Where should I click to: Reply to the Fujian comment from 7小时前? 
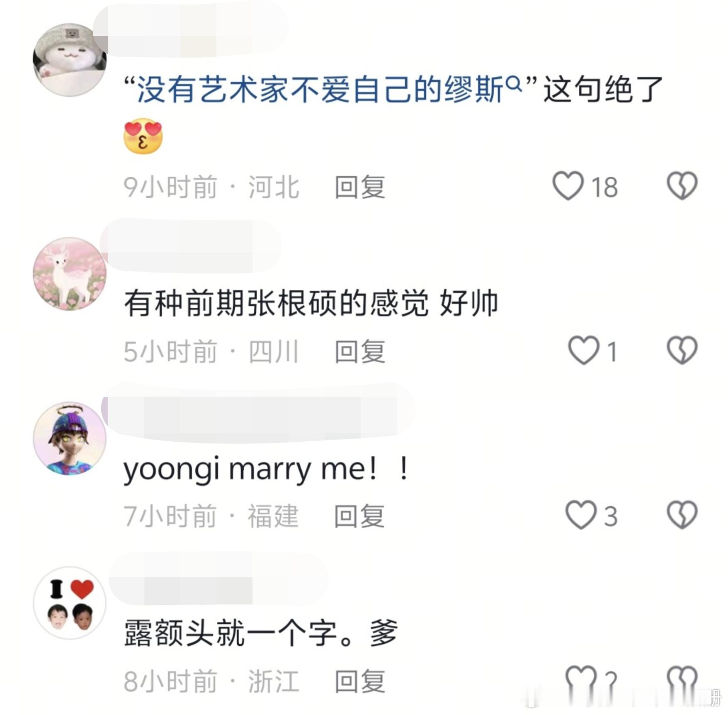click(360, 516)
